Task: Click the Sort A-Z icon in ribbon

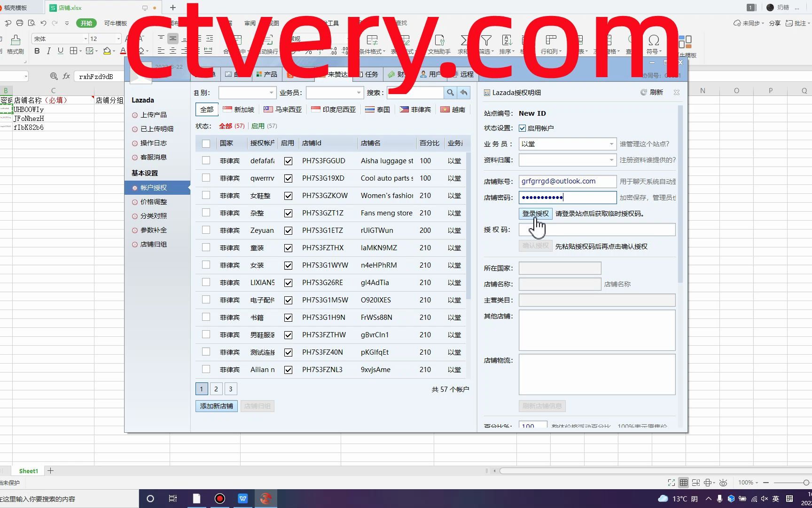Action: [x=507, y=40]
